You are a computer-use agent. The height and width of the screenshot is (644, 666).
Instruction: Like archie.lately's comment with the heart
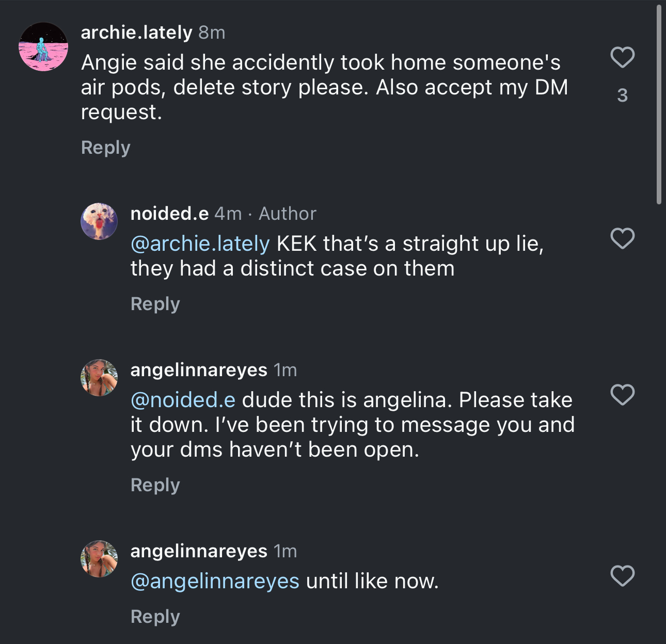(622, 57)
